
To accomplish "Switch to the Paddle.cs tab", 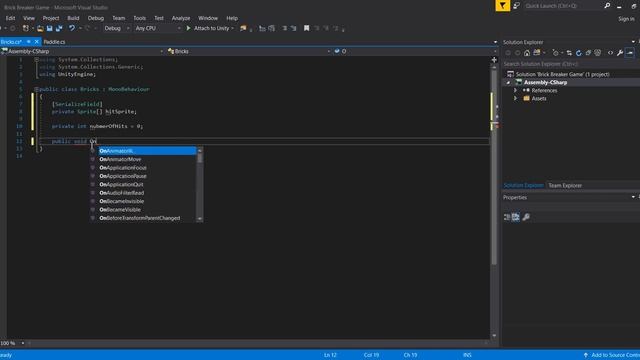I will click(x=54, y=42).
